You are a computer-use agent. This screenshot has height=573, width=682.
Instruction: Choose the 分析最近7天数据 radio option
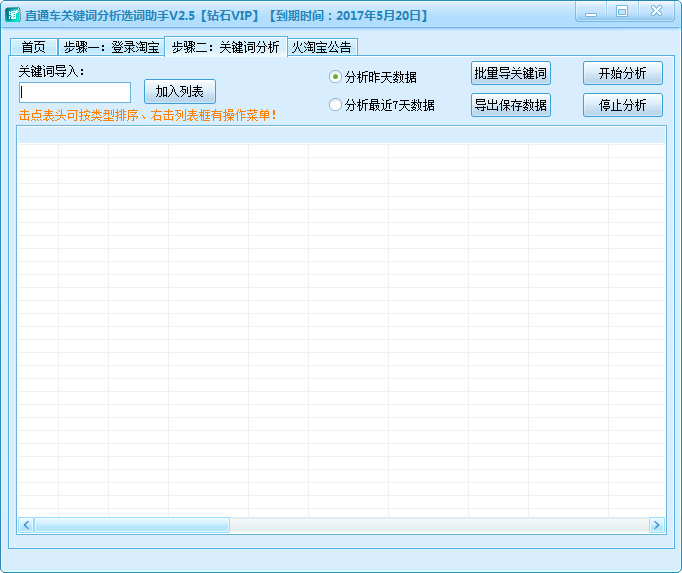[336, 105]
